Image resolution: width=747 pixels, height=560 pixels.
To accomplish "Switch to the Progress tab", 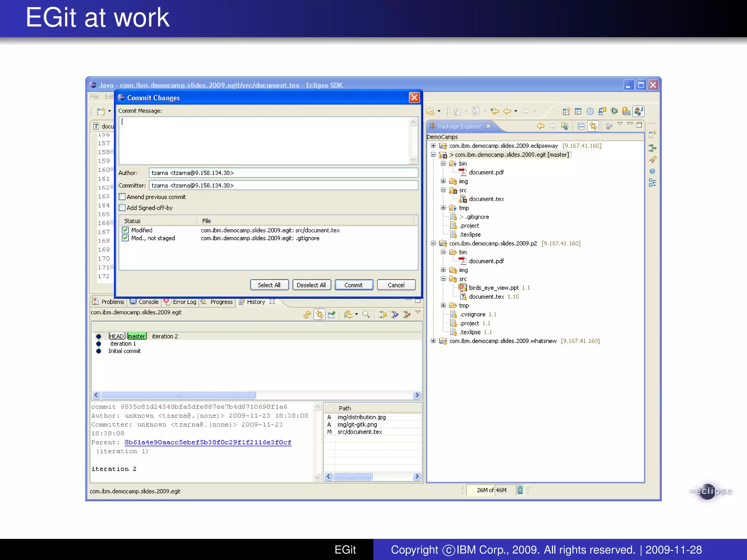I will (217, 302).
